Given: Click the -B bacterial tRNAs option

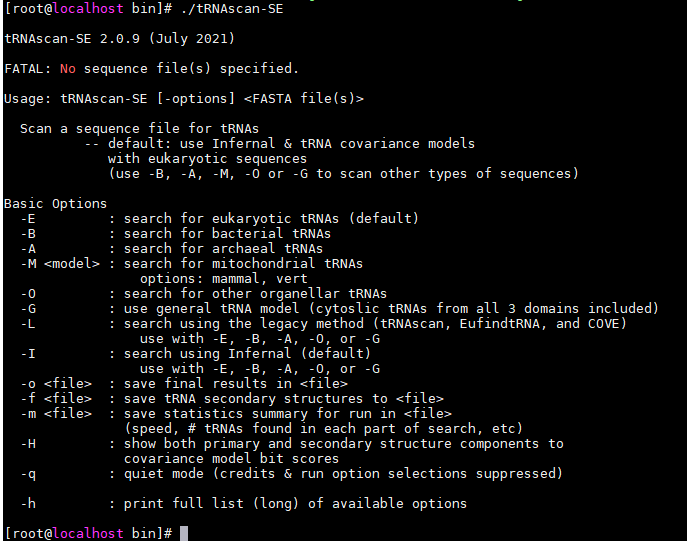Looking at the screenshot, I should 176,233.
